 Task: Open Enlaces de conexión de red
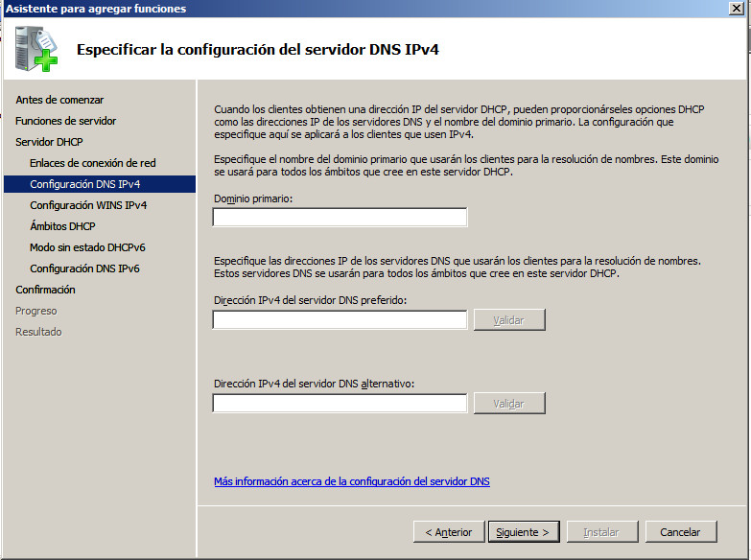pos(92,163)
